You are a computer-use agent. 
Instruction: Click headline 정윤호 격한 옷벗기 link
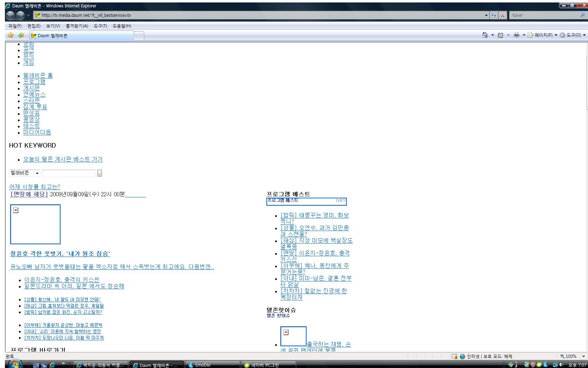60,254
